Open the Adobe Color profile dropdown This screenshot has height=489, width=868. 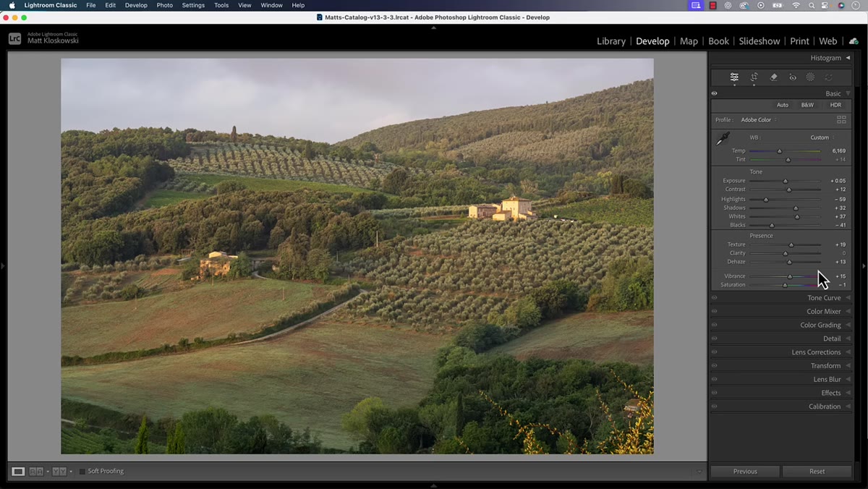pos(759,120)
